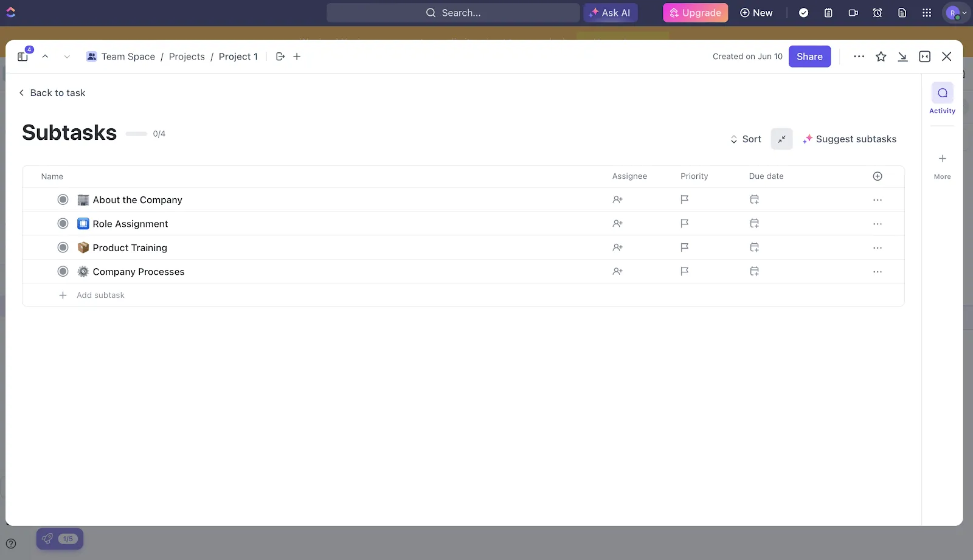Open the help question mark icon

tap(11, 544)
